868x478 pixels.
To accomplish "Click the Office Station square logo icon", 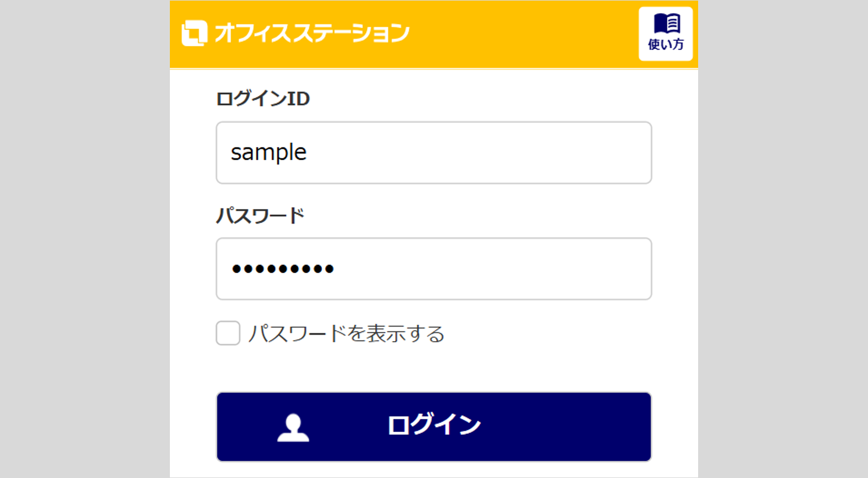I will [x=194, y=33].
